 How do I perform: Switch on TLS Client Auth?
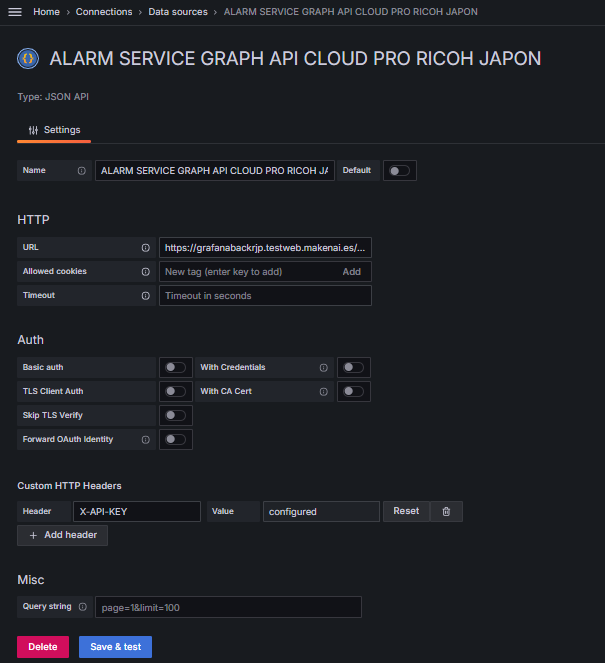(x=175, y=392)
